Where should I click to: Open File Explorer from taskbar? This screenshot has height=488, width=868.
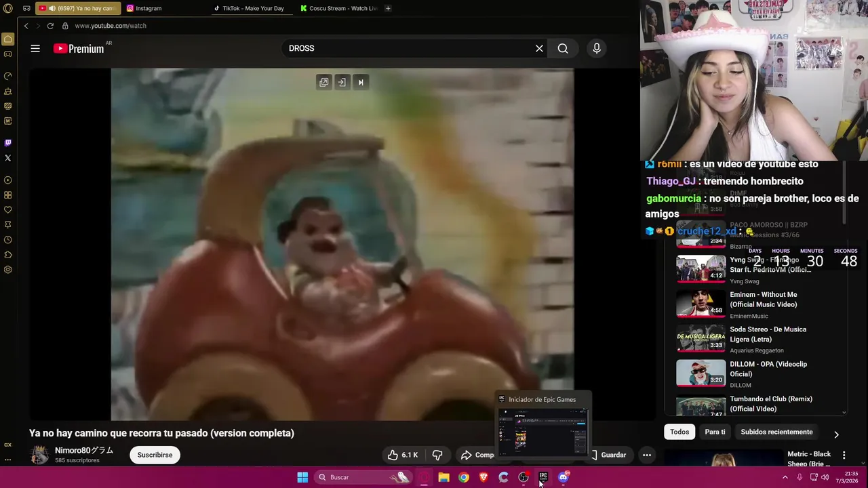[x=443, y=477]
